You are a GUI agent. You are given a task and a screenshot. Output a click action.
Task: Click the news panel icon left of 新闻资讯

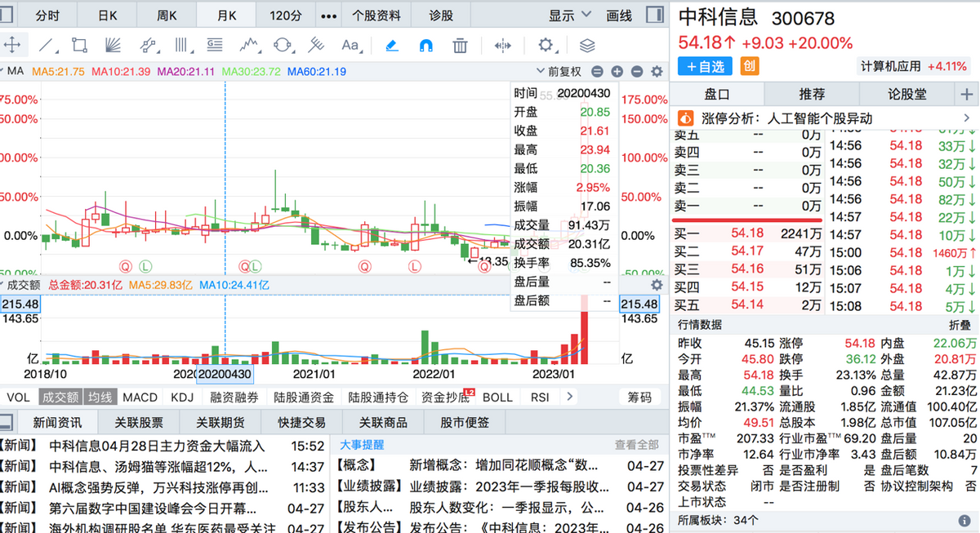tap(7, 422)
